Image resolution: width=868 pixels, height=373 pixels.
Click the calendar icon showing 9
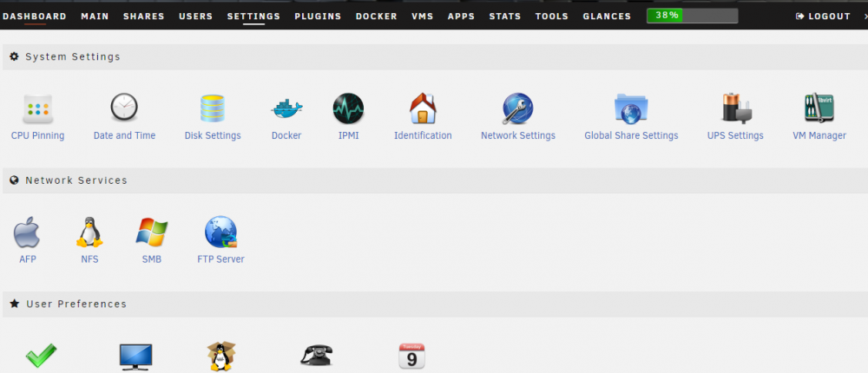click(411, 356)
